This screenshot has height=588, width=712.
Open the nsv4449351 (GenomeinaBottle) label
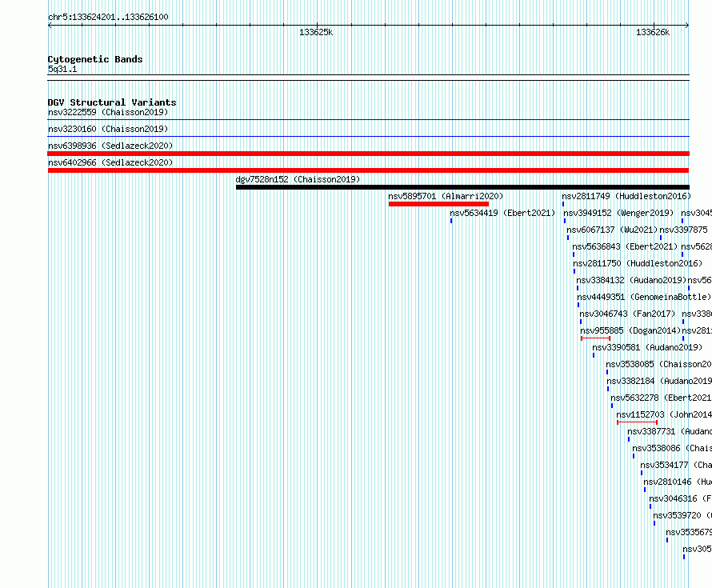click(x=644, y=297)
